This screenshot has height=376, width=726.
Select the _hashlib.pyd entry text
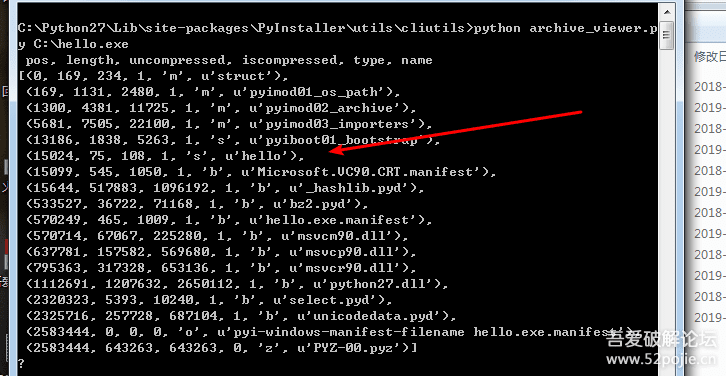(356, 188)
